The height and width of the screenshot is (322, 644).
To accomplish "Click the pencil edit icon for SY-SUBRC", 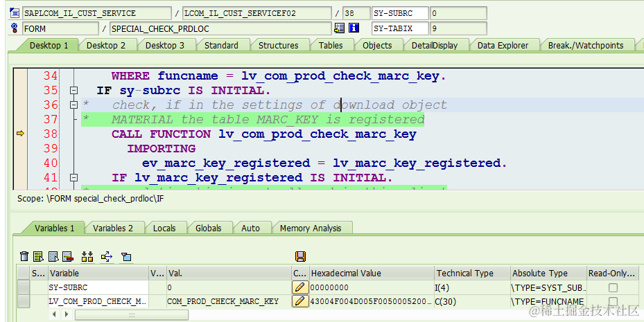I will pyautogui.click(x=300, y=287).
